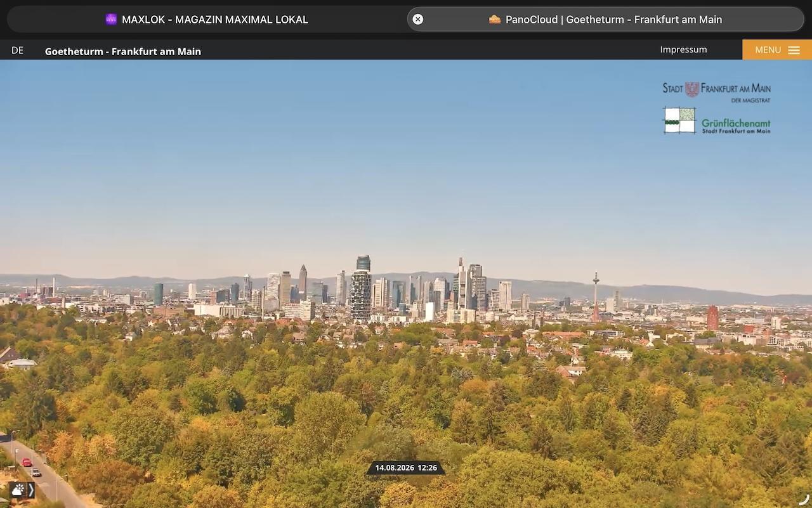
Task: Open the Stadt Frankfurt am Main logo
Action: 717,91
